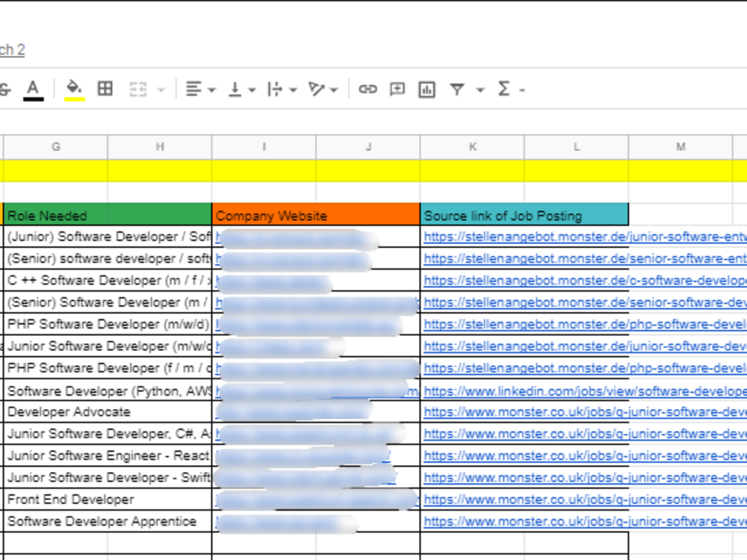Open the PHP Software Developer monster.de job link
Screen dimensions: 747x560
[583, 324]
